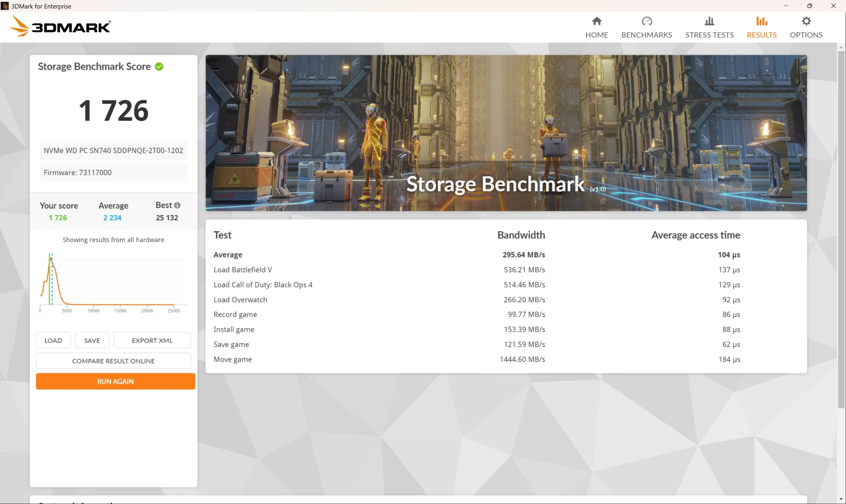Click the Load Overwatch row label
This screenshot has height=504, width=846.
point(240,300)
